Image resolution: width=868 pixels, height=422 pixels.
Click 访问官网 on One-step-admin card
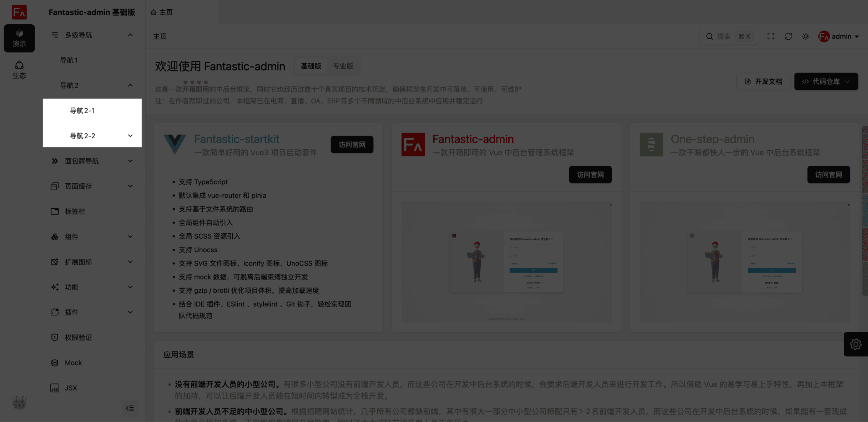[829, 175]
